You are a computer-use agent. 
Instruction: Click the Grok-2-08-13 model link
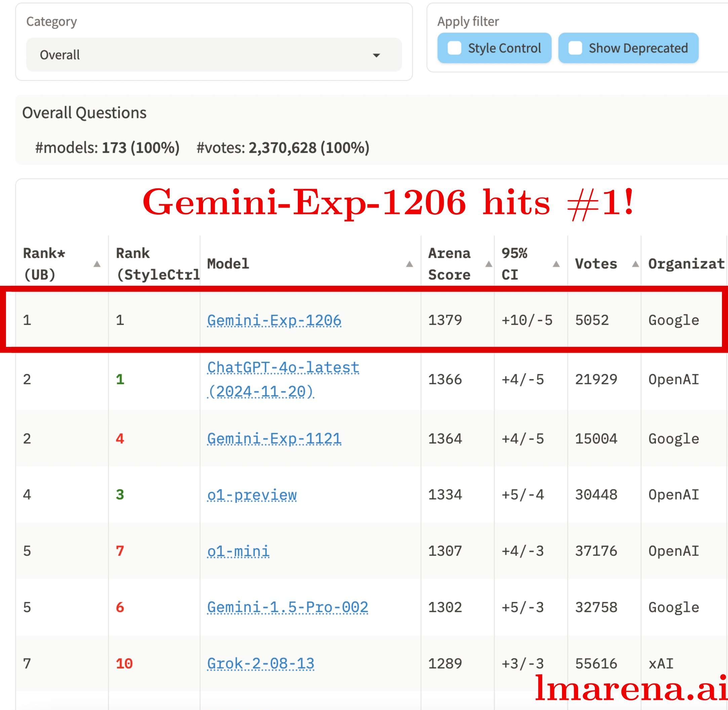tap(260, 664)
